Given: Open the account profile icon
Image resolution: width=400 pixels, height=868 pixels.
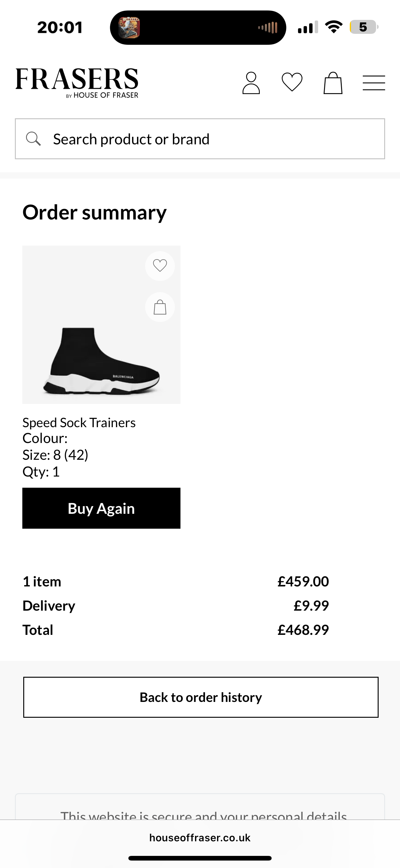Looking at the screenshot, I should point(251,83).
